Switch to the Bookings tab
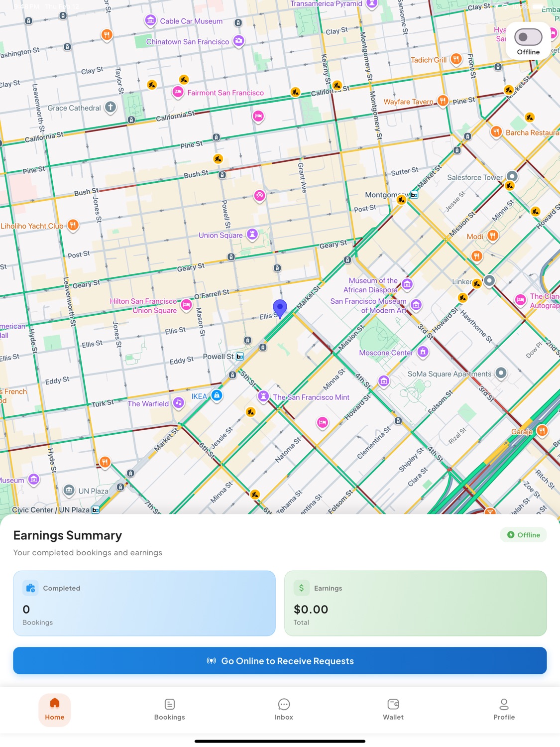The width and height of the screenshot is (560, 747). coord(169,710)
